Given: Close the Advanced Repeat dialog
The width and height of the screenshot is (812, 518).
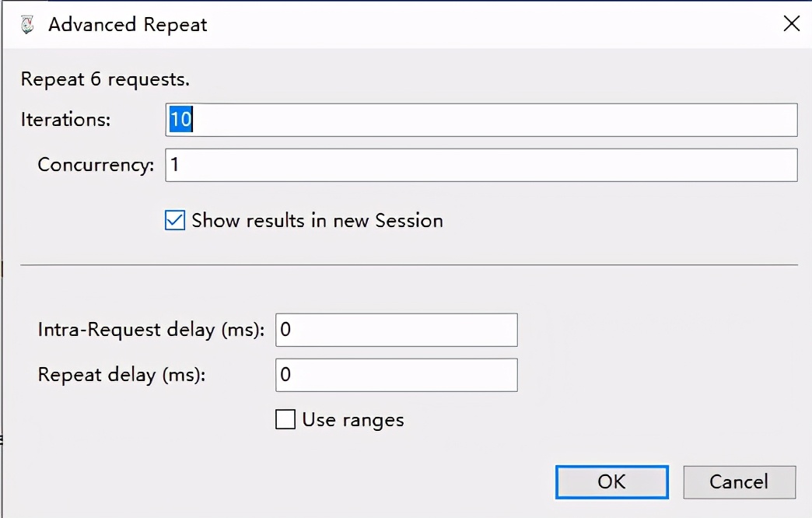Looking at the screenshot, I should pos(791,24).
